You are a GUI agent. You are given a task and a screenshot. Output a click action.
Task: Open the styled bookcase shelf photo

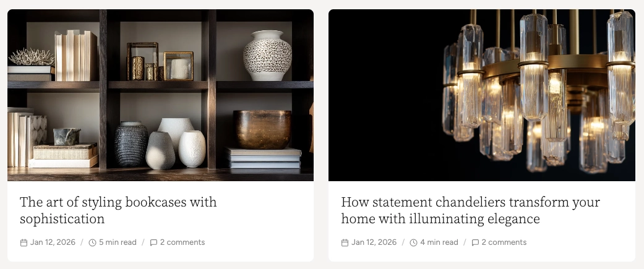161,95
